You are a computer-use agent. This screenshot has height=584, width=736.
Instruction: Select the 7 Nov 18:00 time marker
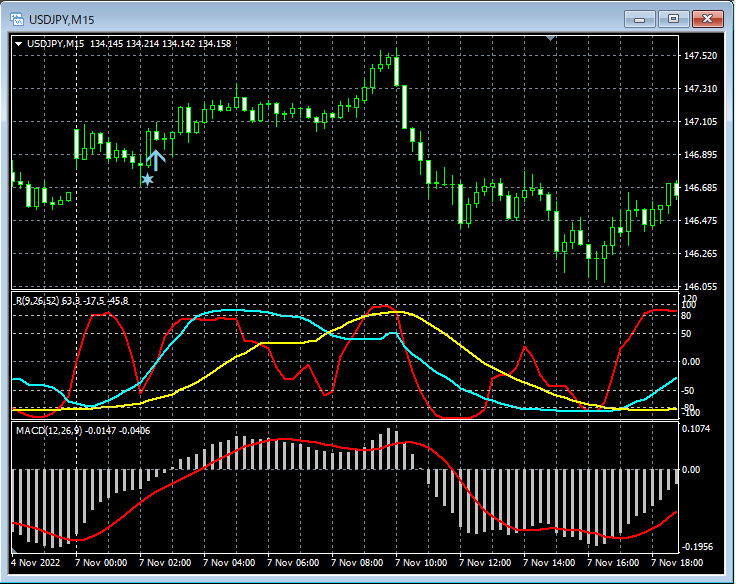pyautogui.click(x=675, y=563)
